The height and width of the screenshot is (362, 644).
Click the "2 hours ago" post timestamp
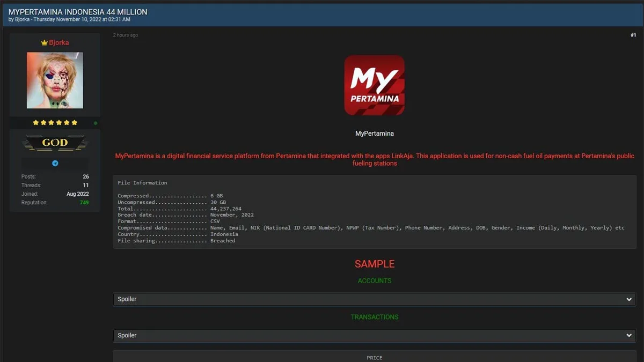pyautogui.click(x=125, y=35)
